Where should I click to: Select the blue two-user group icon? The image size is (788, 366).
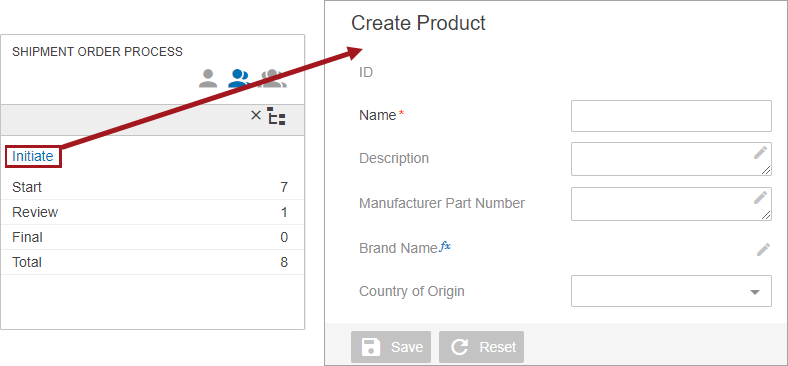(239, 78)
